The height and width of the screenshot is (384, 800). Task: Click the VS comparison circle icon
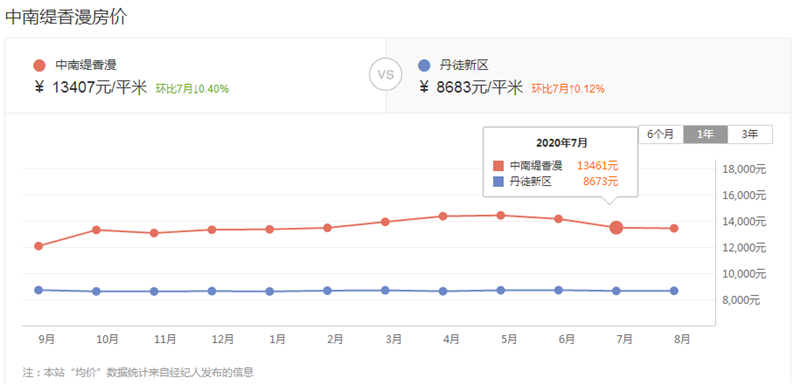click(386, 74)
